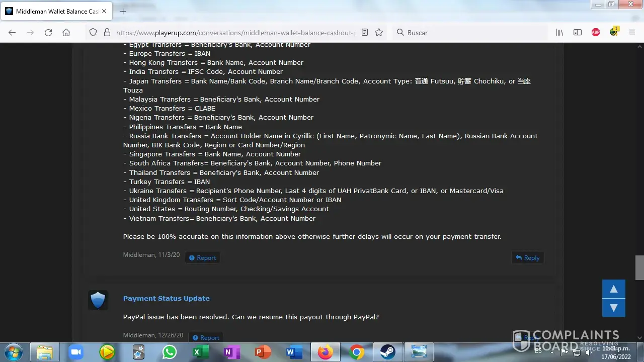Open the Firefox library icon
The image size is (644, 362).
pyautogui.click(x=559, y=32)
